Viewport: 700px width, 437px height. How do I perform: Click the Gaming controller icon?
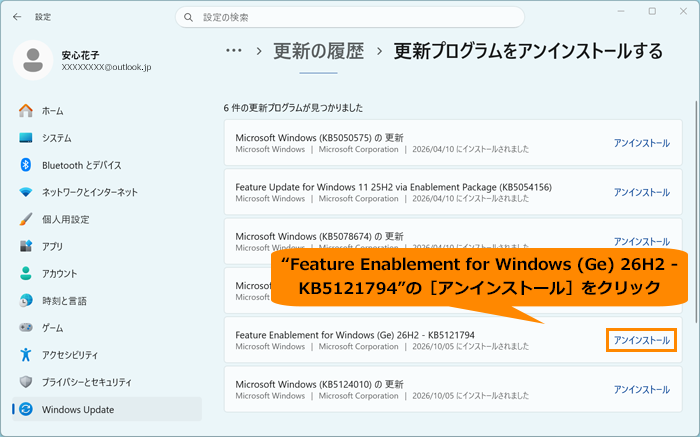point(26,328)
